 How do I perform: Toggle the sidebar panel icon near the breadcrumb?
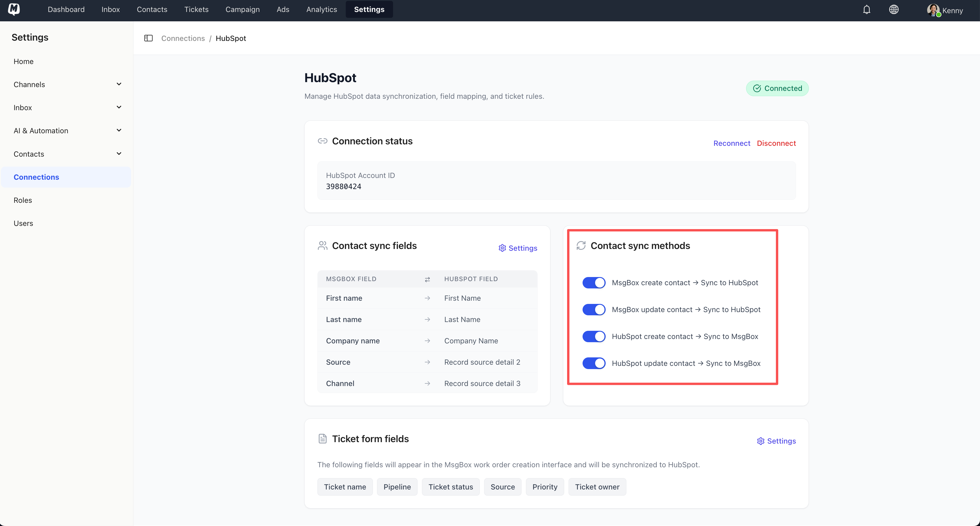148,38
